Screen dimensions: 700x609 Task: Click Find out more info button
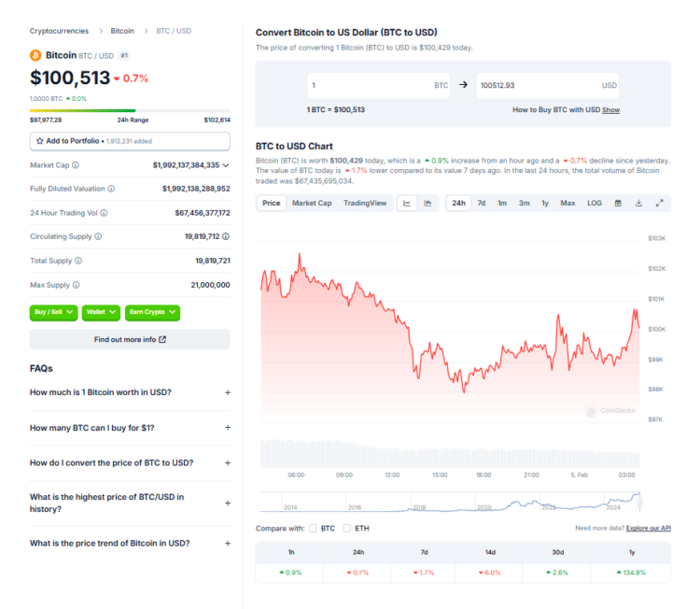click(130, 340)
